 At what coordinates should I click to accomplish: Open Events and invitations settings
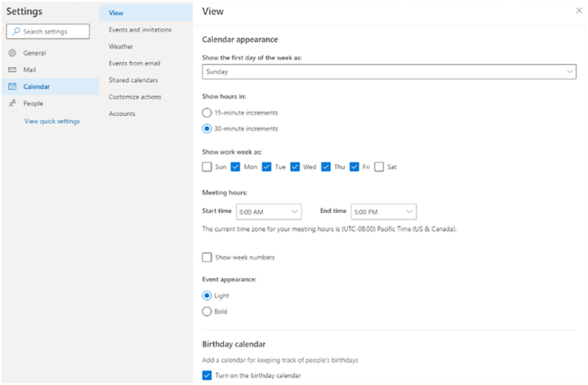coord(140,30)
